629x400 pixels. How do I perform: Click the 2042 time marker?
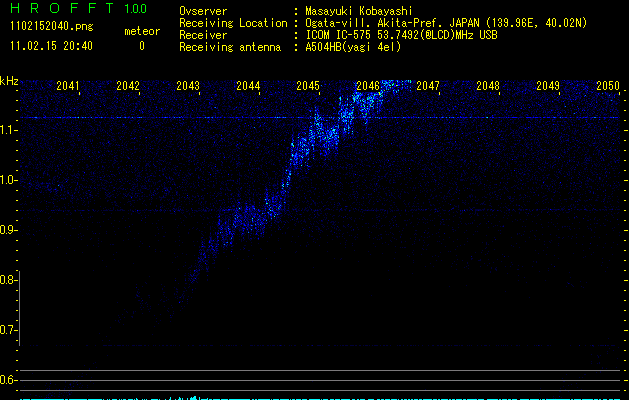click(128, 86)
